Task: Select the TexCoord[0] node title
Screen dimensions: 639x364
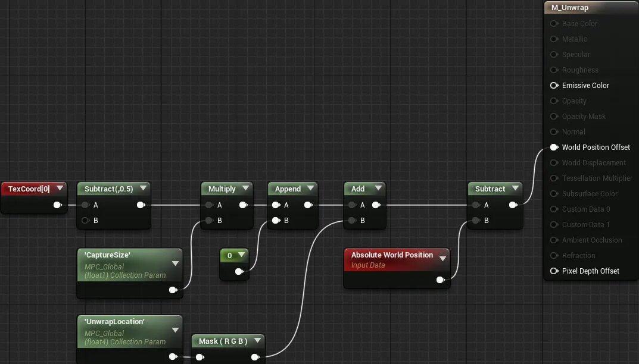Action: pyautogui.click(x=29, y=189)
